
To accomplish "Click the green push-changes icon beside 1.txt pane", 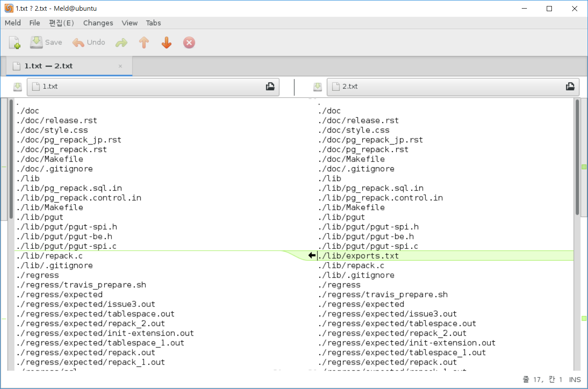I will [x=17, y=86].
